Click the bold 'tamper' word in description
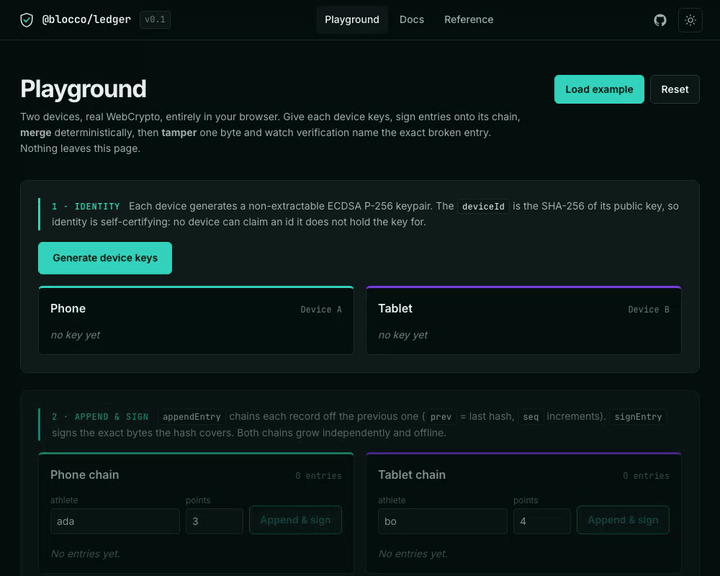This screenshot has width=720, height=576. click(179, 133)
